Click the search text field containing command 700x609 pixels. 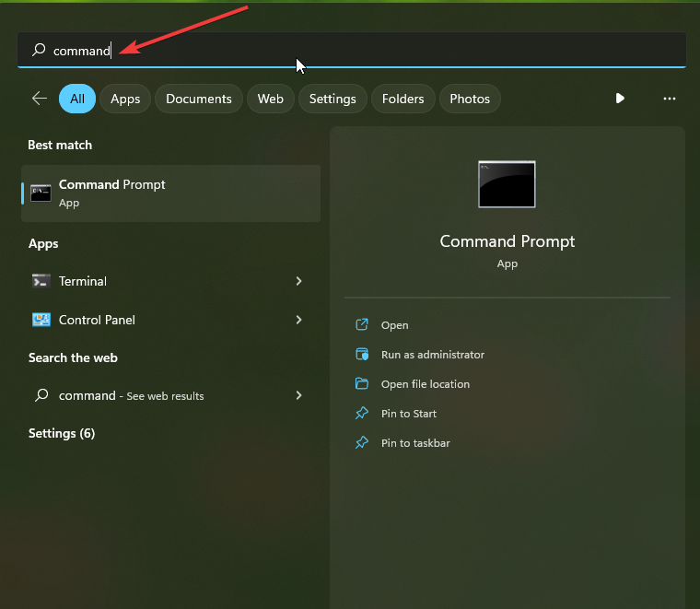pyautogui.click(x=351, y=50)
